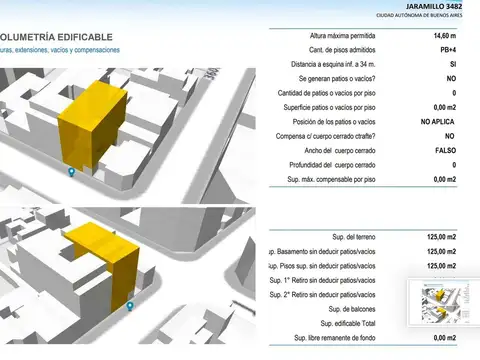Select 'Pisos sup. sin deducir patios/vacíos' label
Viewport: 480px width, 360px height.
327,266
